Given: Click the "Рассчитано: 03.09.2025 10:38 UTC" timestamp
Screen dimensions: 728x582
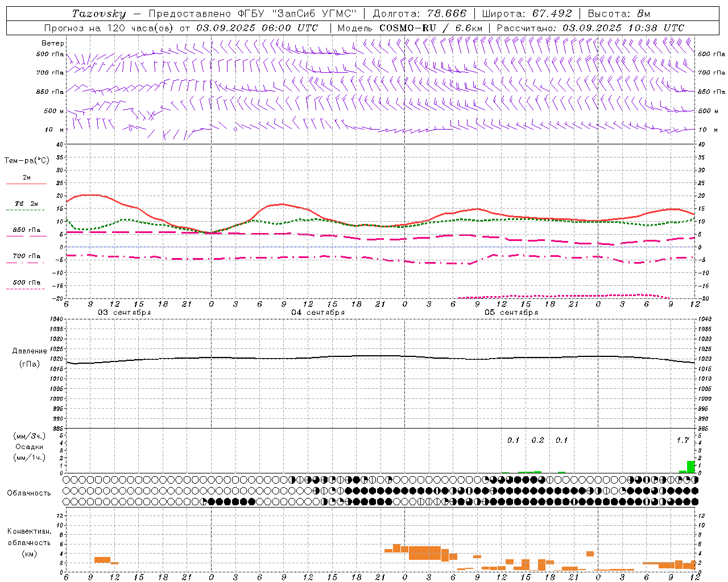Looking at the screenshot, I should 590,28.
